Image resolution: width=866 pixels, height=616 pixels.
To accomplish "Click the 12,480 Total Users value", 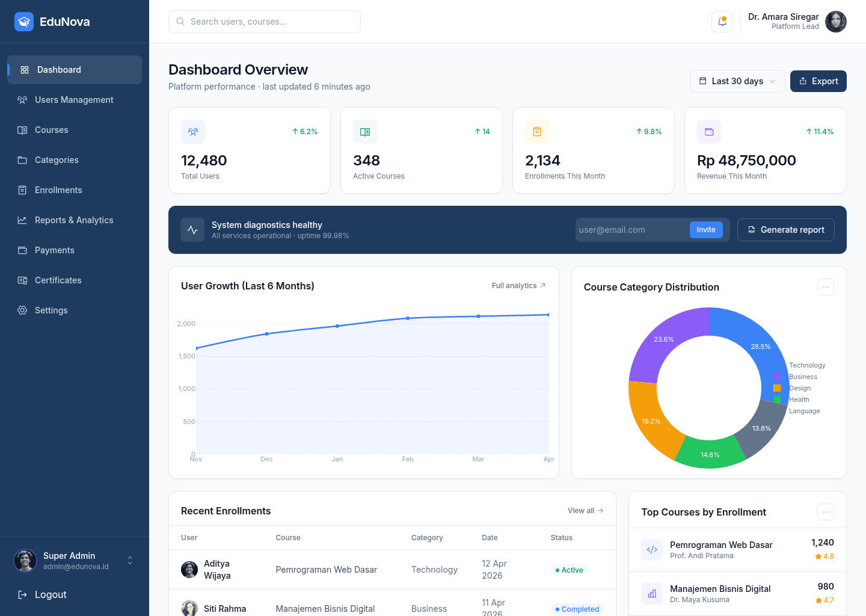I will point(204,161).
